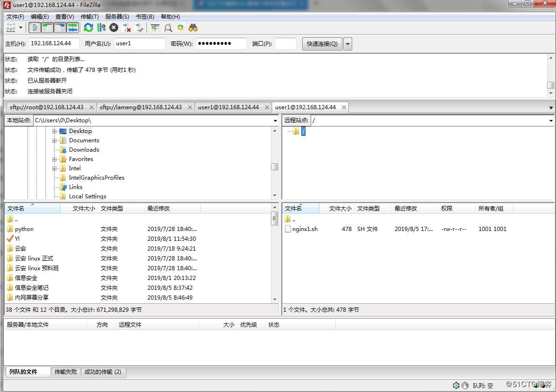Select Links folder in local tree

coord(76,187)
